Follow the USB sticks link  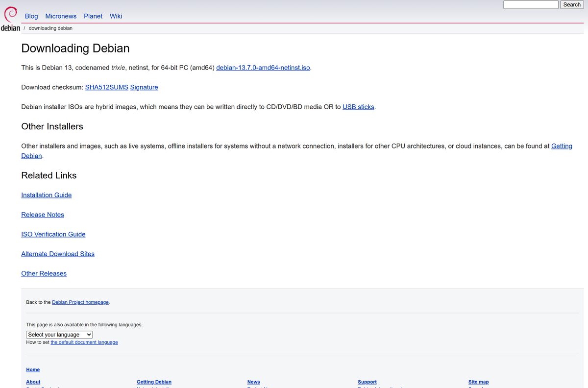coord(358,107)
